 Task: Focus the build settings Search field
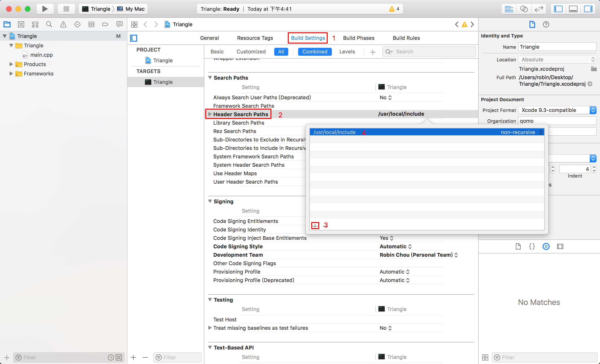(429, 52)
